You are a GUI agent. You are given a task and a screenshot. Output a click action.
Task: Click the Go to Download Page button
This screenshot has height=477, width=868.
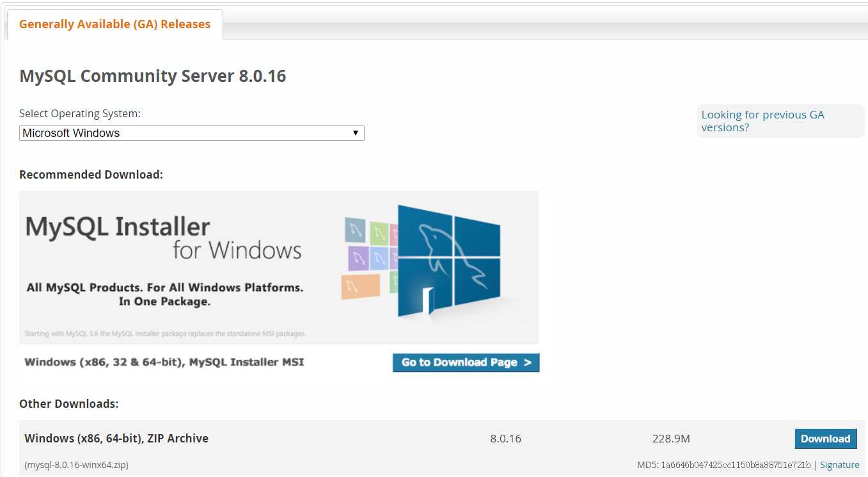point(466,362)
